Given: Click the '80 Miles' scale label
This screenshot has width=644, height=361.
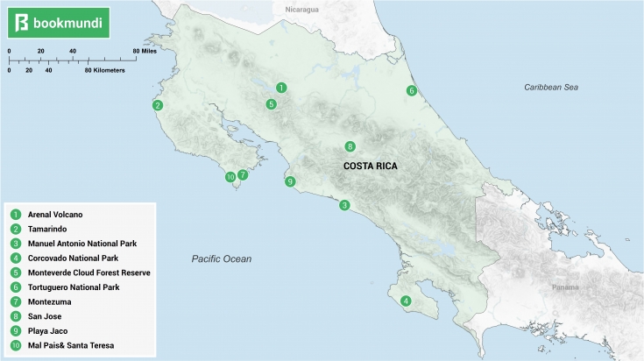Looking at the screenshot, I should tap(145, 51).
